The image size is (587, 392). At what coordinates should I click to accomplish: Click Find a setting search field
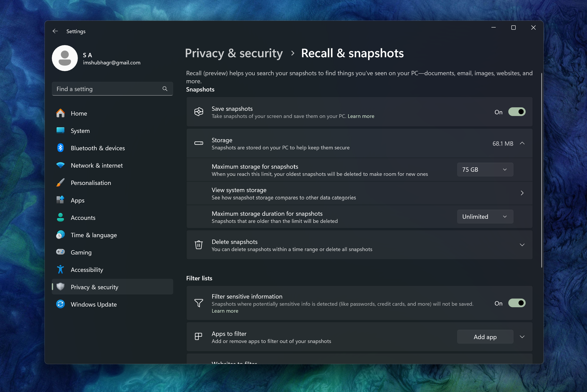[112, 89]
